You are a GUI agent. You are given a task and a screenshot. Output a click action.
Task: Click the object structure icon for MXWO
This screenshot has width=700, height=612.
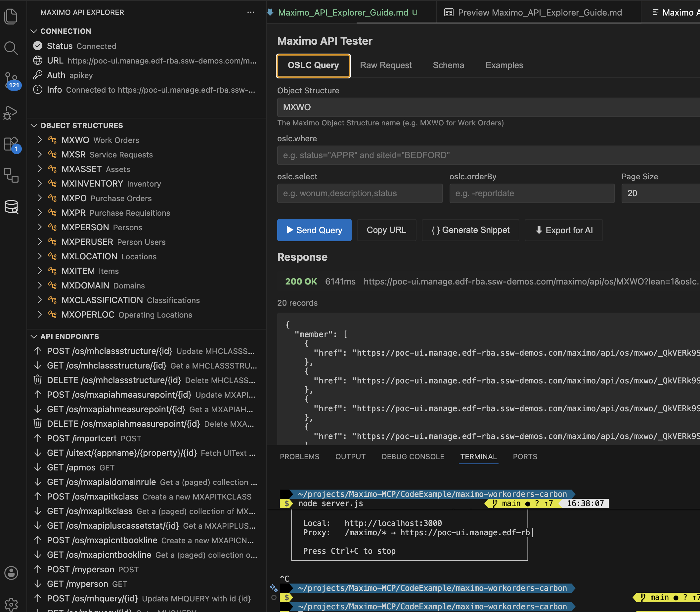pos(52,140)
